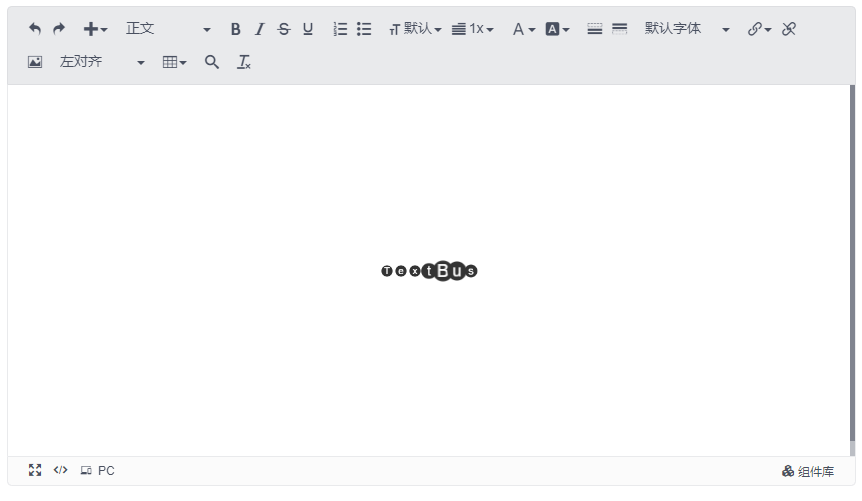Open the line height 1x dropdown
The width and height of the screenshot is (862, 501).
point(472,29)
